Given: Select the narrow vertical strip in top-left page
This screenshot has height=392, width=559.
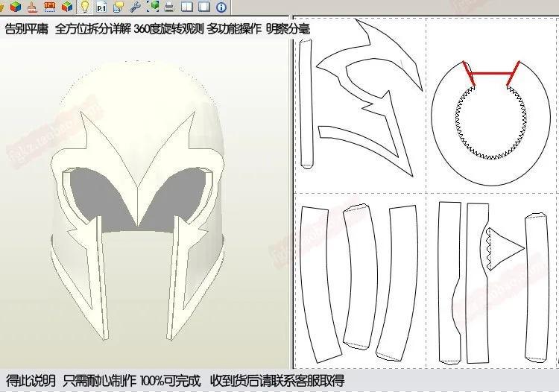Looking at the screenshot, I should click(x=306, y=104).
